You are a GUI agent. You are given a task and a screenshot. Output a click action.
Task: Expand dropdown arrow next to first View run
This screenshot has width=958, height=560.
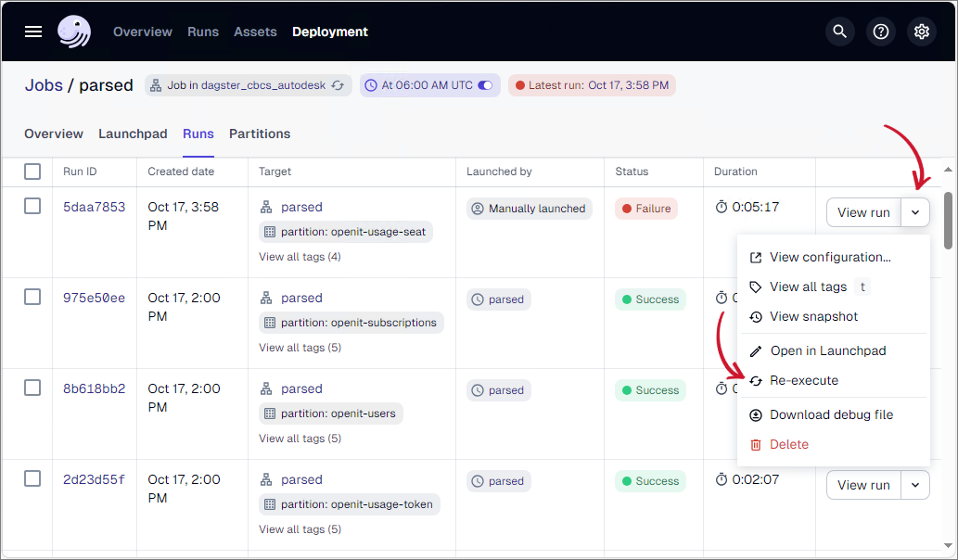pyautogui.click(x=915, y=212)
